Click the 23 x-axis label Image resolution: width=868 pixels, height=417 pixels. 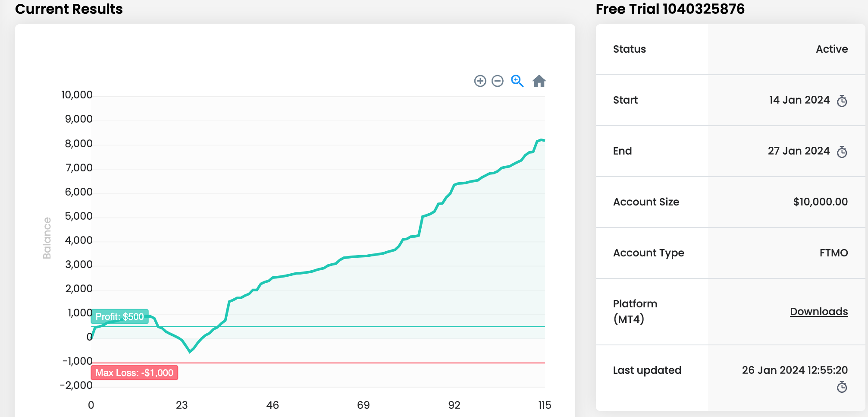[182, 405]
